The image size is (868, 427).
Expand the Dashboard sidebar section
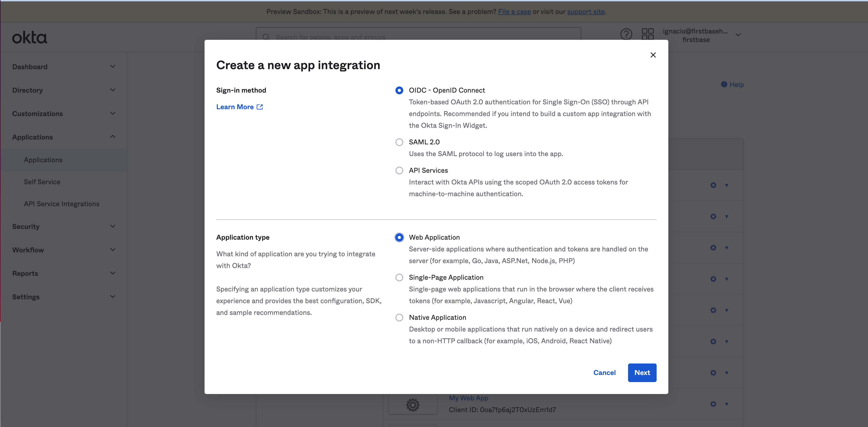pos(64,67)
